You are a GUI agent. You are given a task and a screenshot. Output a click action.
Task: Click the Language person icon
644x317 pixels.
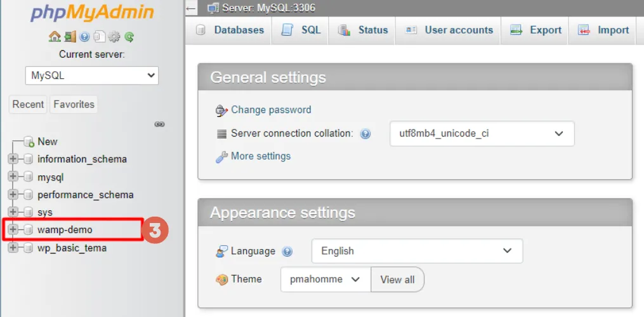point(221,251)
